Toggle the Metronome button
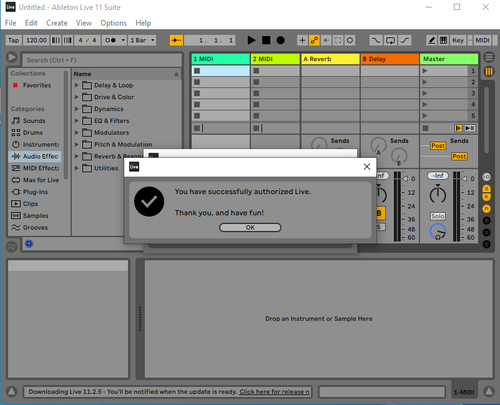This screenshot has width=500, height=405. pyautogui.click(x=111, y=40)
